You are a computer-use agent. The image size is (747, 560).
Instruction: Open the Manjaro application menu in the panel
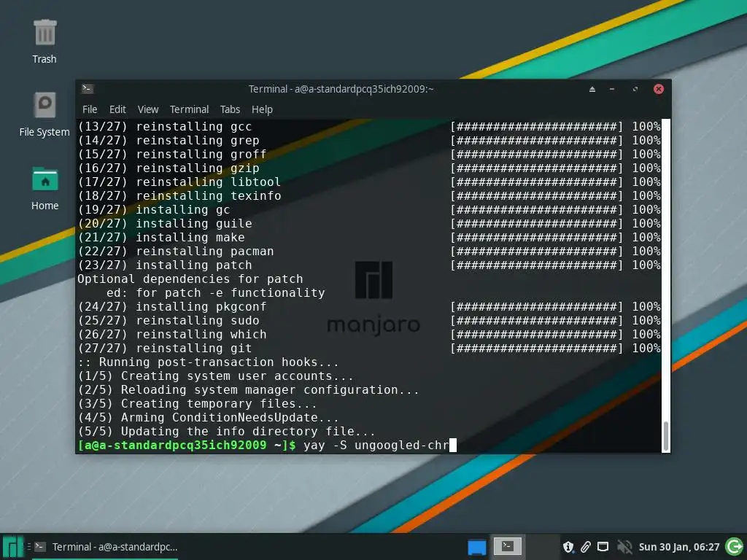(12, 547)
